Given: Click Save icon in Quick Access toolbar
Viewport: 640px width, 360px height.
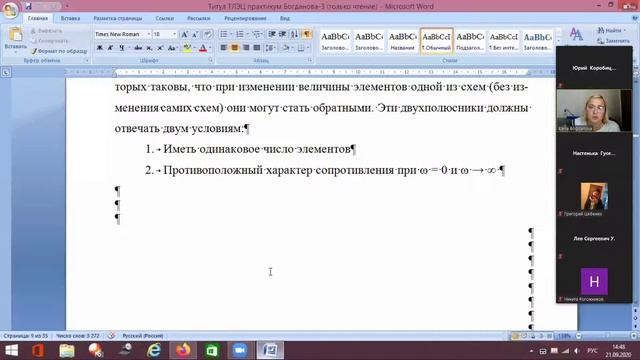Looking at the screenshot, I should (x=28, y=6).
